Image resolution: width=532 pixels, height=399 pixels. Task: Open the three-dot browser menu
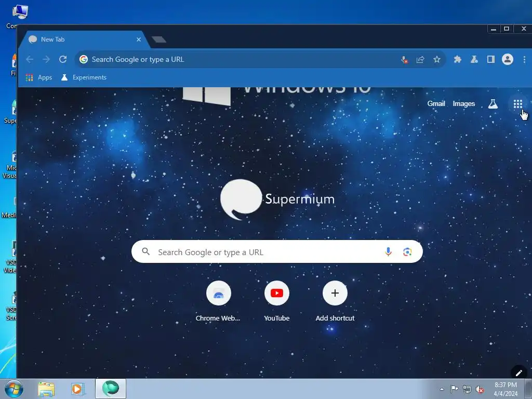click(525, 59)
